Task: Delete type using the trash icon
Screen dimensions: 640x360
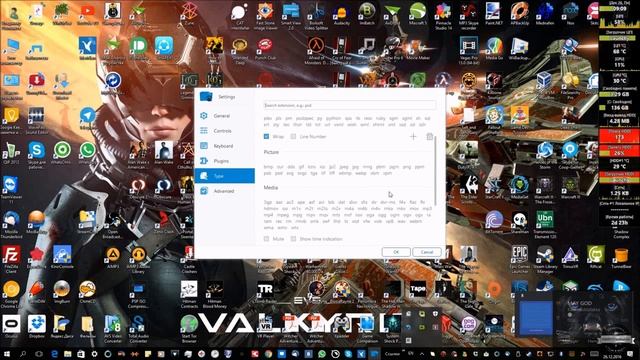Action: pos(430,136)
